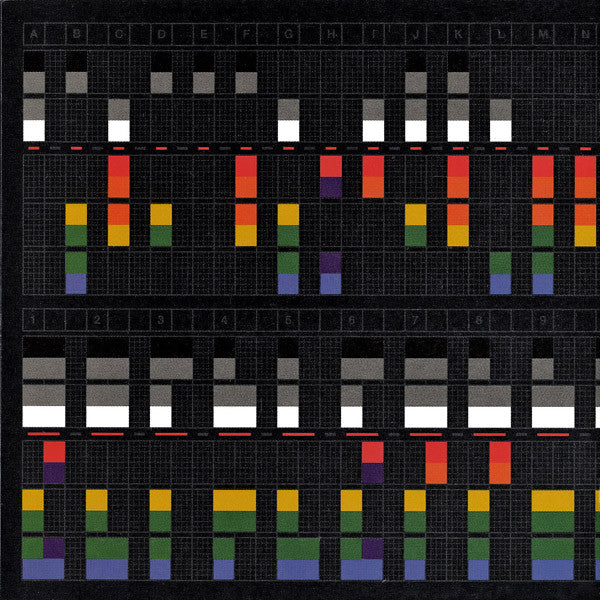Choose the blue block in column G
Screen dimensions: 600x600
click(288, 284)
